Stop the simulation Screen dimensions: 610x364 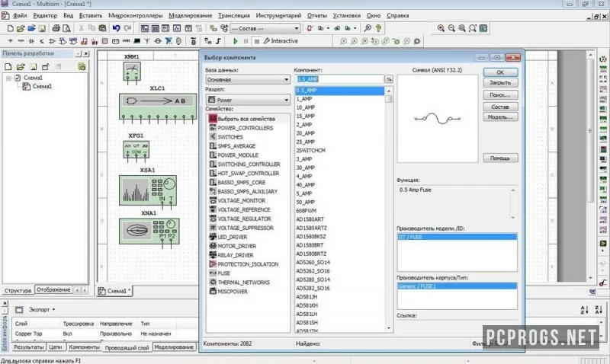pos(257,41)
